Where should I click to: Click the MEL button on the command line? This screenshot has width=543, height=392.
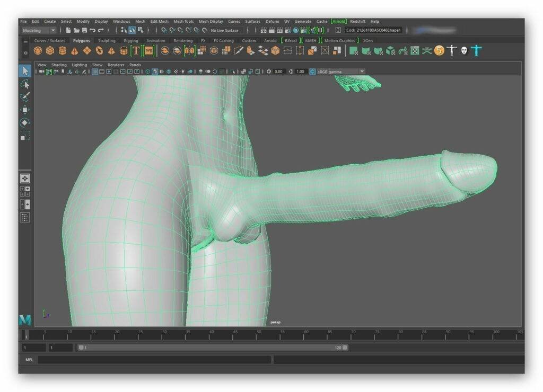[x=29, y=360]
